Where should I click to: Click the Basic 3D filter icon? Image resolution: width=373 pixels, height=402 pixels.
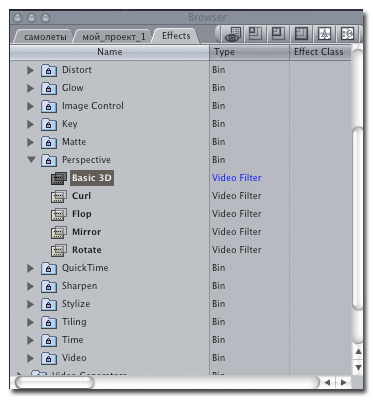pos(59,178)
